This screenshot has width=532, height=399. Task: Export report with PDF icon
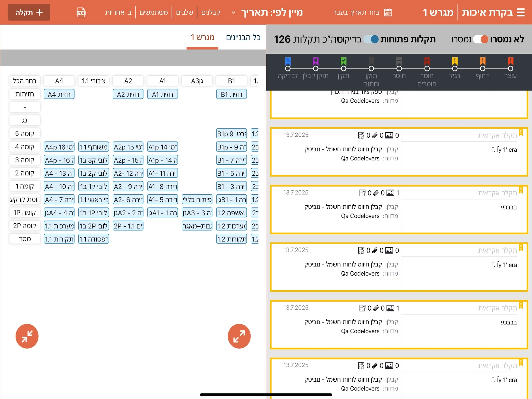pos(81,12)
